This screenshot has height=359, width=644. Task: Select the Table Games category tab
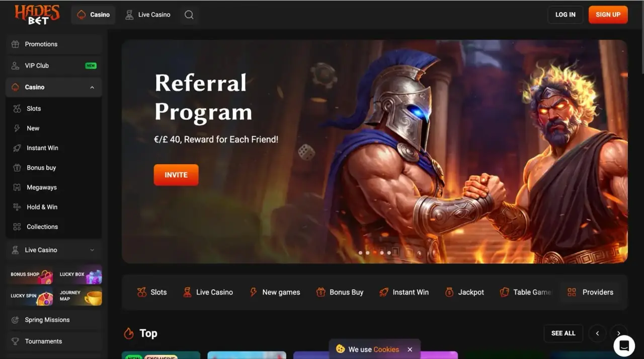(525, 292)
